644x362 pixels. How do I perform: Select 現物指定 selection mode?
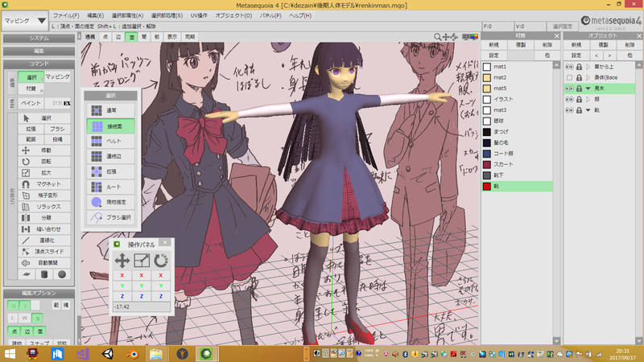click(x=110, y=202)
